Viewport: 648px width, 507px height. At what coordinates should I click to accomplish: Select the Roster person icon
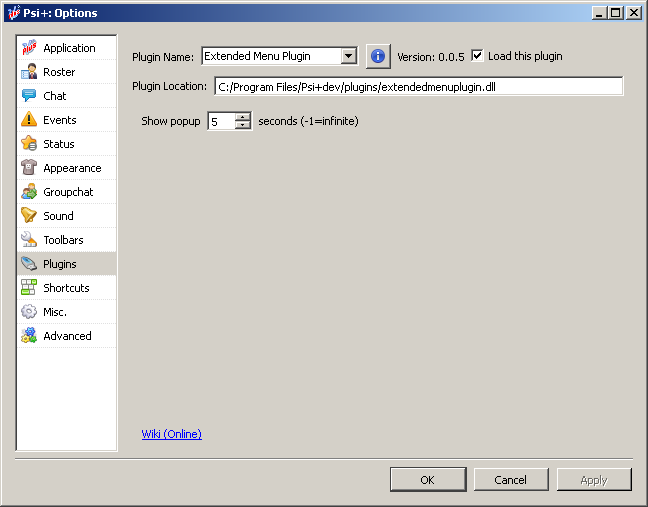29,72
